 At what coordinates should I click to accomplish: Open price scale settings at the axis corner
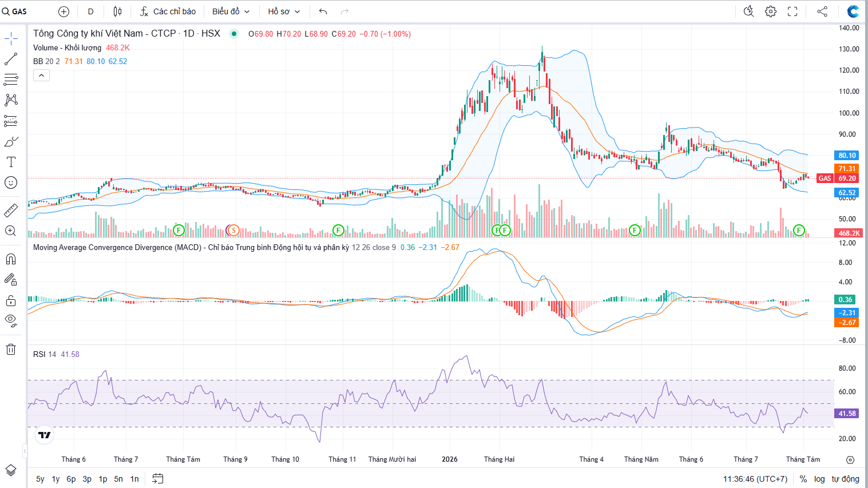click(850, 460)
